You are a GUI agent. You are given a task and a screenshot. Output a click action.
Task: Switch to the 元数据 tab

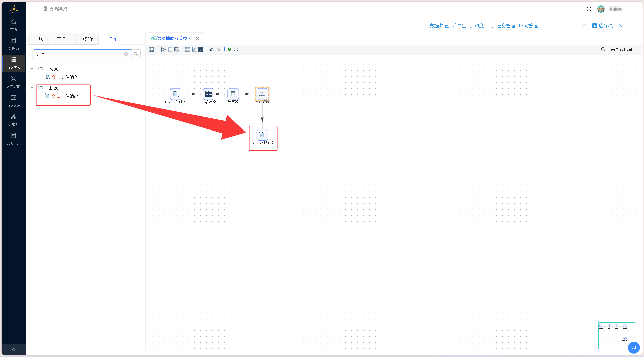(x=87, y=39)
